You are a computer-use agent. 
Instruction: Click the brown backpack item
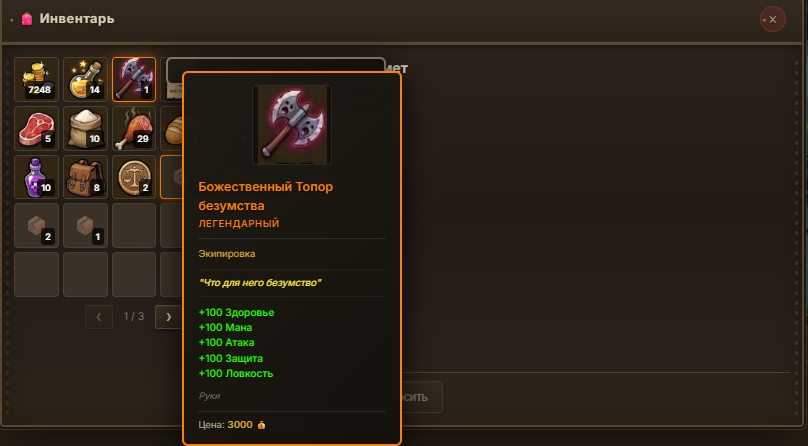(86, 177)
